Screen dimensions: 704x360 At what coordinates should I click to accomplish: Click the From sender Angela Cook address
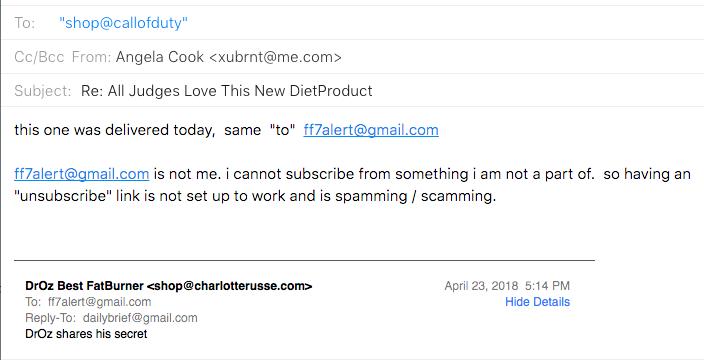point(229,57)
